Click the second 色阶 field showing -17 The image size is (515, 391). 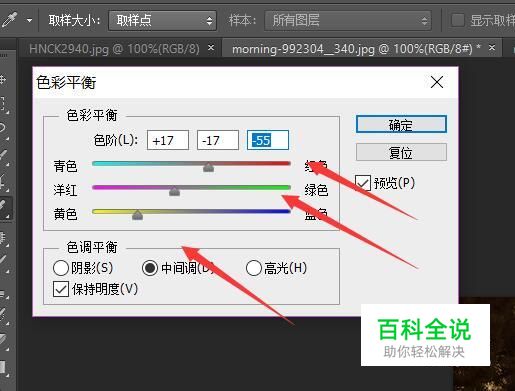point(218,140)
